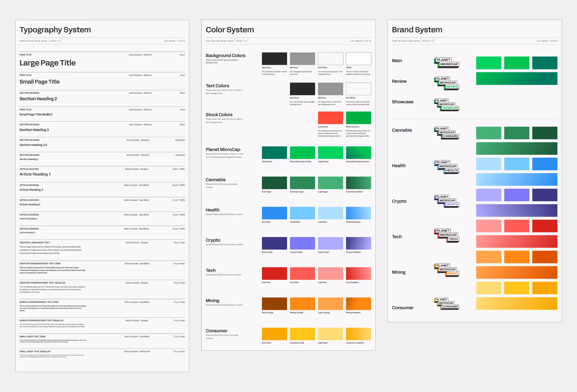The height and width of the screenshot is (392, 577).
Task: Click the wide Health gradient bar in Brand System
Action: [x=517, y=180]
